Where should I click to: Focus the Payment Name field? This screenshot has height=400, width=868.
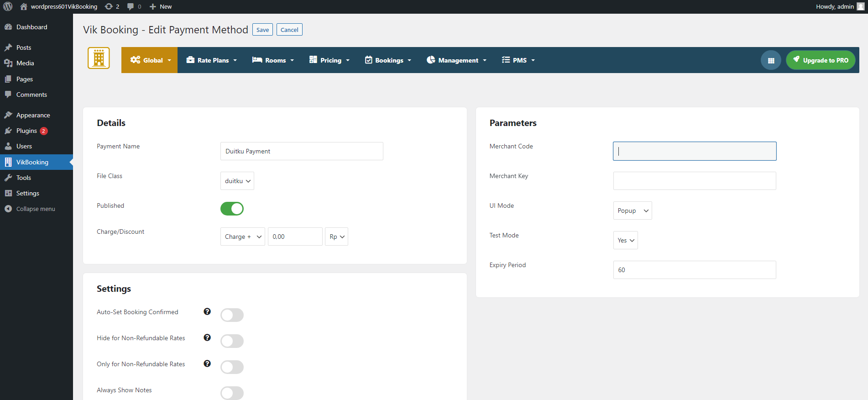tap(302, 151)
